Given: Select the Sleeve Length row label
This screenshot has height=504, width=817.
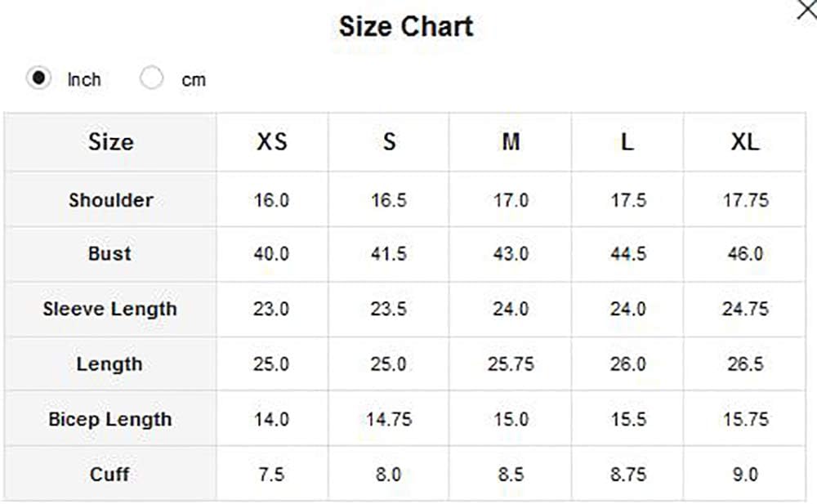Looking at the screenshot, I should [x=110, y=309].
